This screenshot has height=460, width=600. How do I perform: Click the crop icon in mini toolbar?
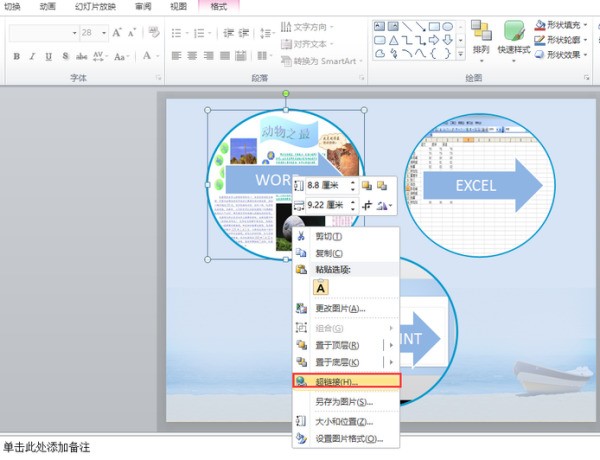click(x=367, y=205)
